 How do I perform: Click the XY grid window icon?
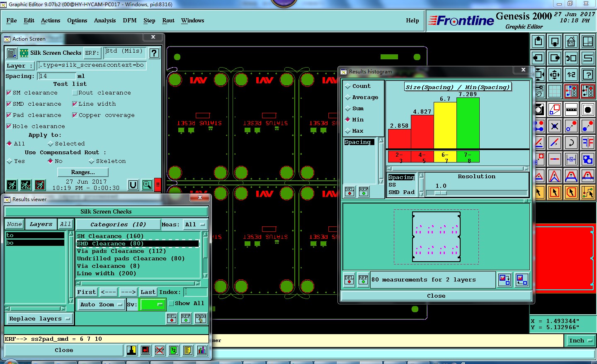pyautogui.click(x=587, y=41)
